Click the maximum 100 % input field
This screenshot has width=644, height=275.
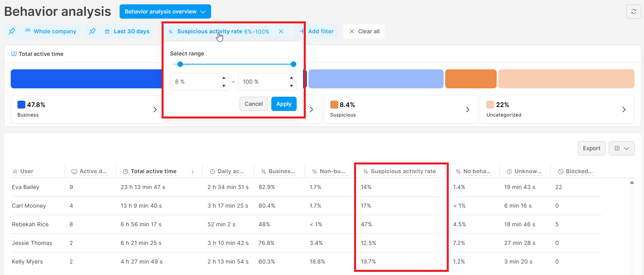263,82
